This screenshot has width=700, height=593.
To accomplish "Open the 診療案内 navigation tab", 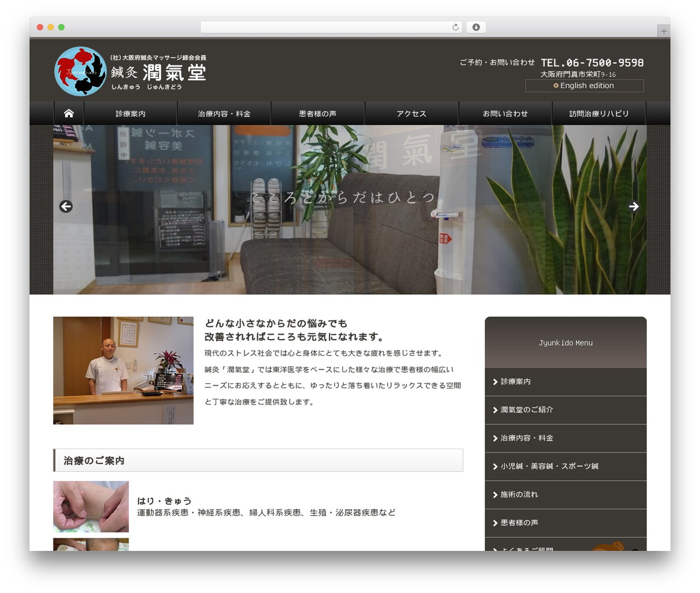I will coord(130,113).
